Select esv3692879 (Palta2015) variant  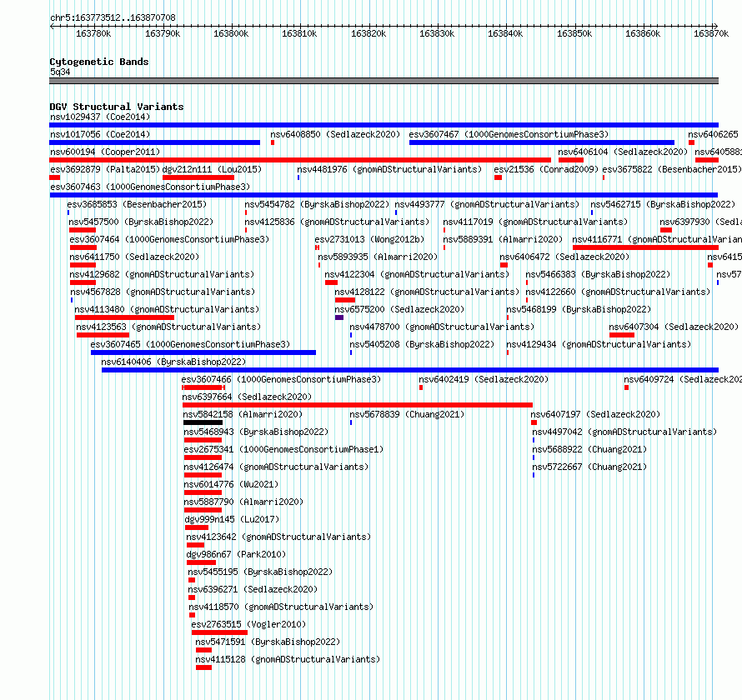click(x=105, y=169)
